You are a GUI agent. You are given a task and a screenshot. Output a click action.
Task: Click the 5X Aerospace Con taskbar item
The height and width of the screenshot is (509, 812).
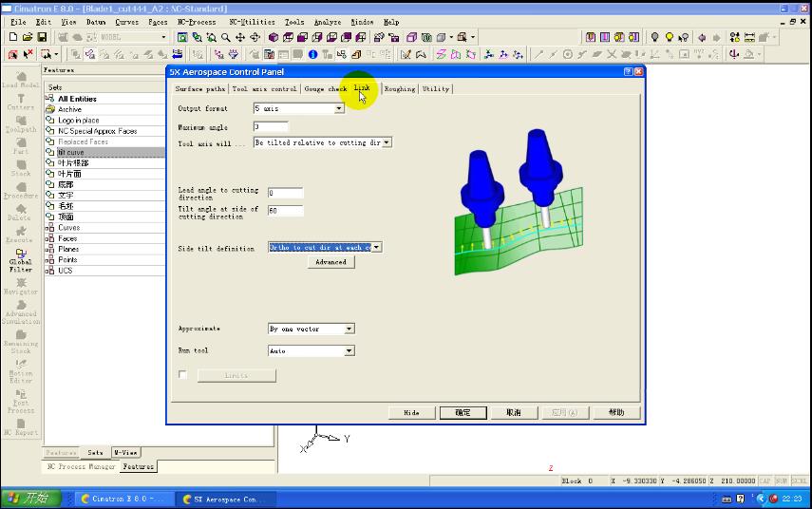click(225, 500)
